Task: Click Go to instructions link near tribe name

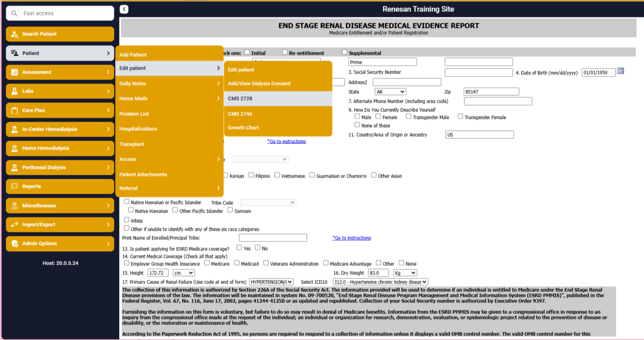Action: pyautogui.click(x=352, y=238)
